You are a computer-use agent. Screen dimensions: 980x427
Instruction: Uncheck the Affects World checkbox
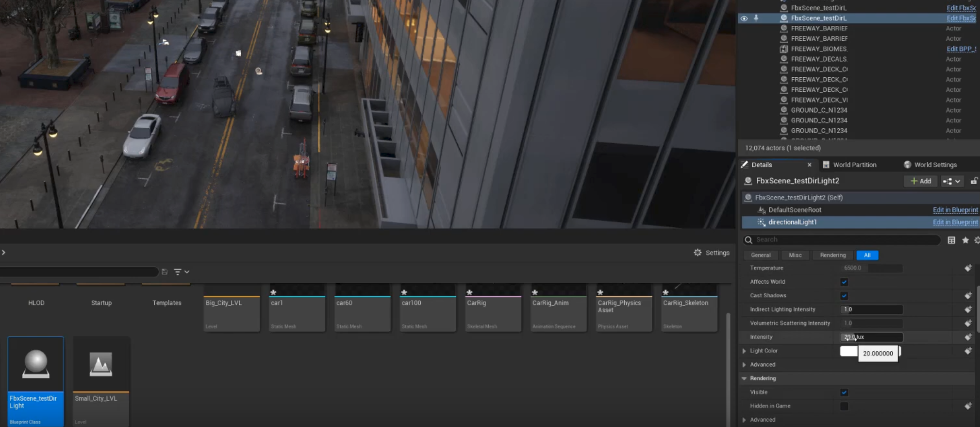(x=844, y=282)
